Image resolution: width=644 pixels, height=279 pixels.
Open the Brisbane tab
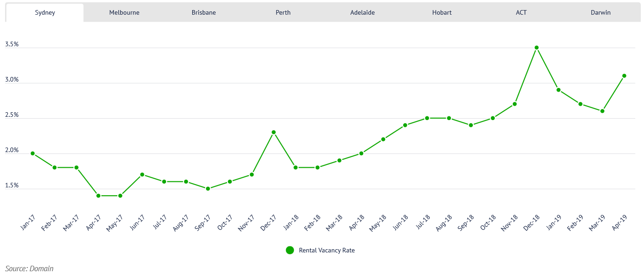pyautogui.click(x=204, y=12)
